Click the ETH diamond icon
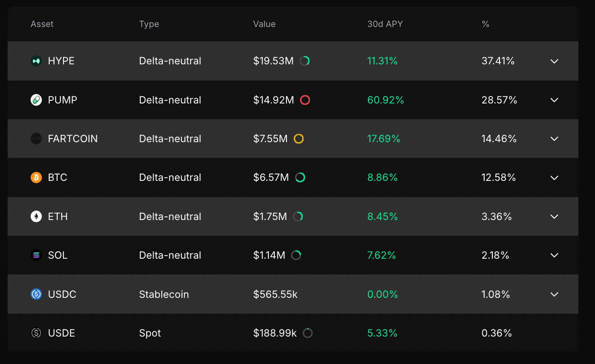The height and width of the screenshot is (364, 595). pos(36,216)
